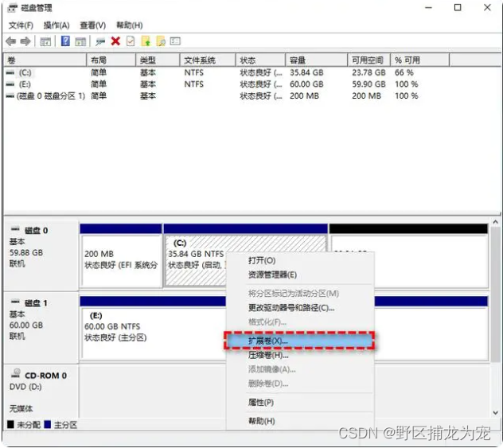Screen dimensions: 503x448
Task: Click the CD-ROM 0 DVD (D:) label panel
Action: [41, 391]
